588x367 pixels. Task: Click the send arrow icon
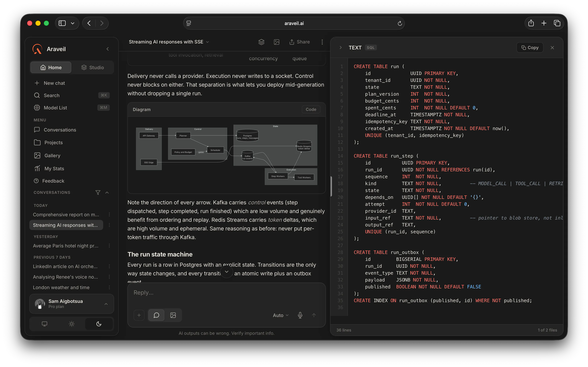[314, 315]
